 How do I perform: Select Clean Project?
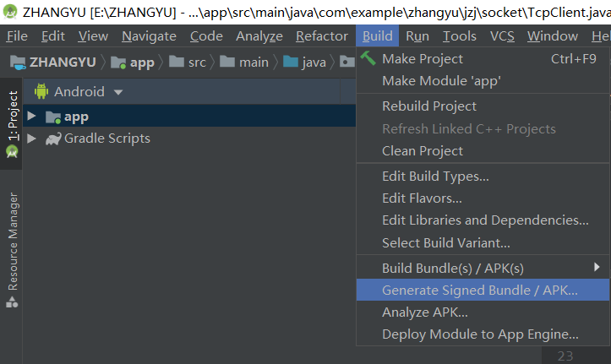pyautogui.click(x=483, y=151)
